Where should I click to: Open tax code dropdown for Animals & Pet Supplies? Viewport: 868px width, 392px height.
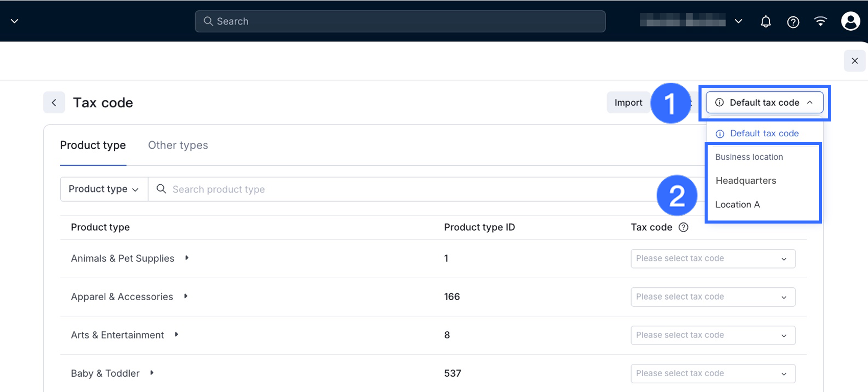coord(713,259)
